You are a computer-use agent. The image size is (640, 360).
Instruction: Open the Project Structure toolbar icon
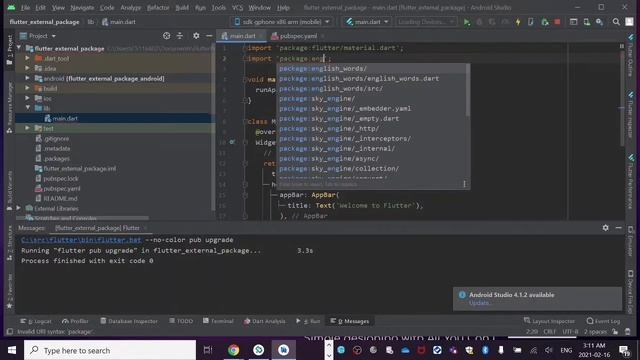pyautogui.click(x=573, y=22)
